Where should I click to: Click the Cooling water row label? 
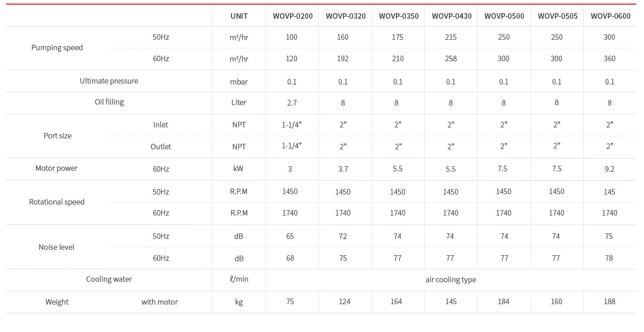(x=109, y=279)
